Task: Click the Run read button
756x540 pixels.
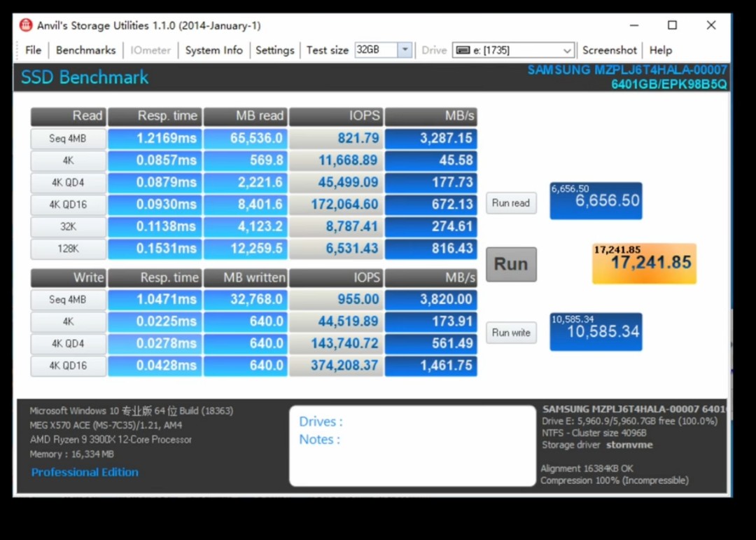Action: click(511, 203)
